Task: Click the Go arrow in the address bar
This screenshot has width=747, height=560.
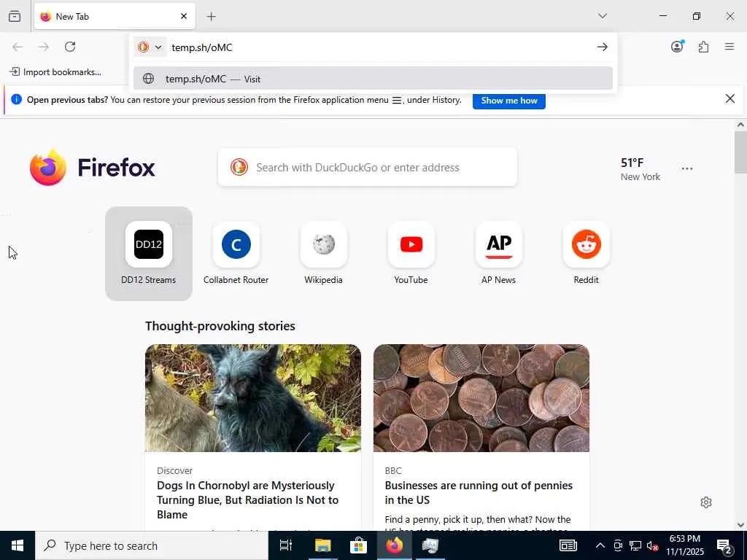Action: (602, 47)
